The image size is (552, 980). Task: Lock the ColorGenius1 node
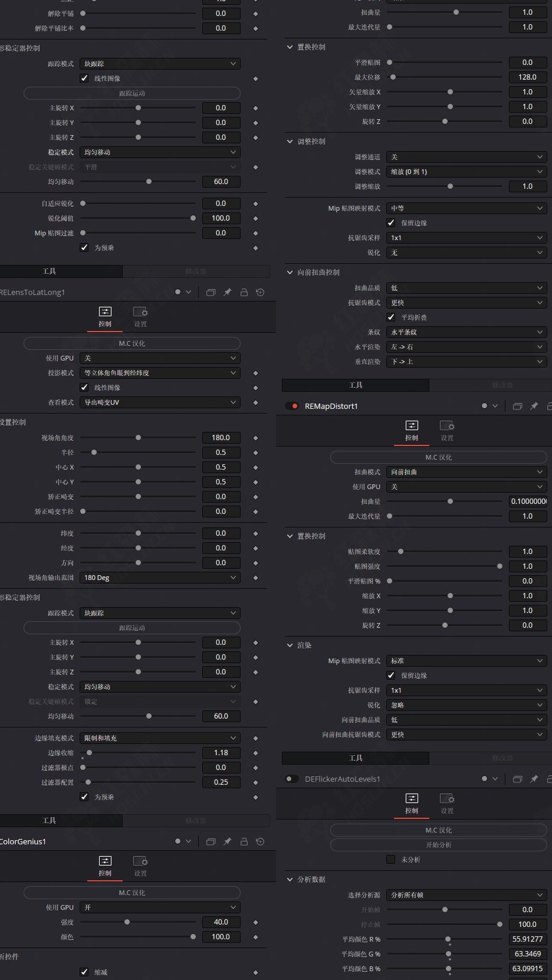244,841
